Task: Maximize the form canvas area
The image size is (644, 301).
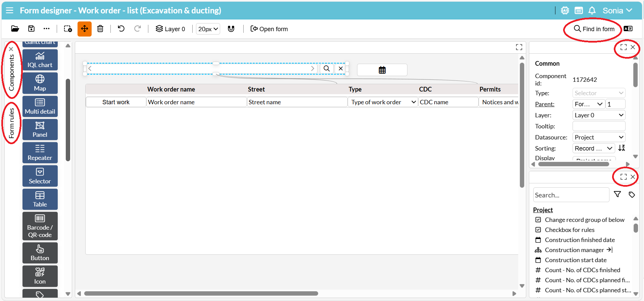Action: (x=519, y=47)
